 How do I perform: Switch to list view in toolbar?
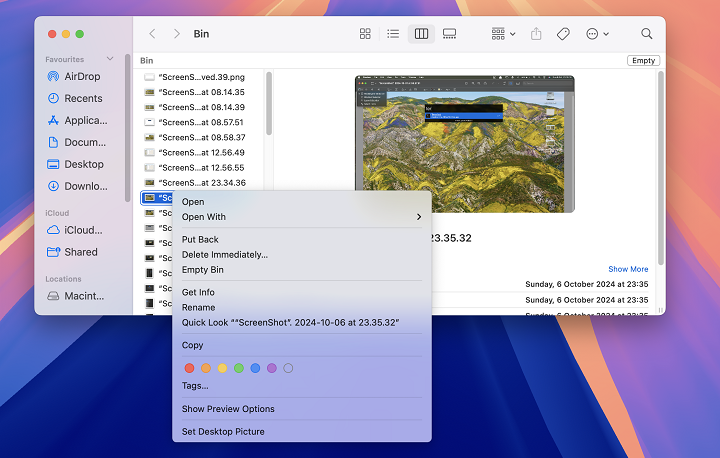[x=393, y=34]
